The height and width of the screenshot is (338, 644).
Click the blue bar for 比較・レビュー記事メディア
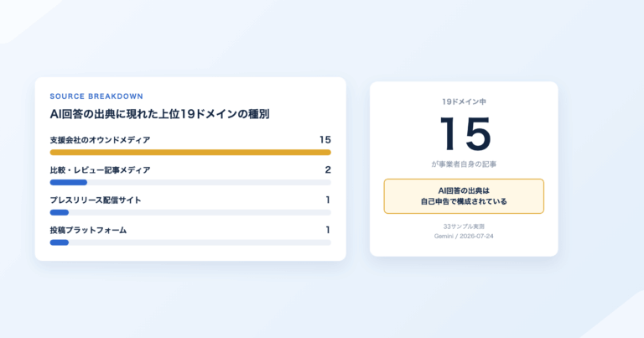[69, 182]
